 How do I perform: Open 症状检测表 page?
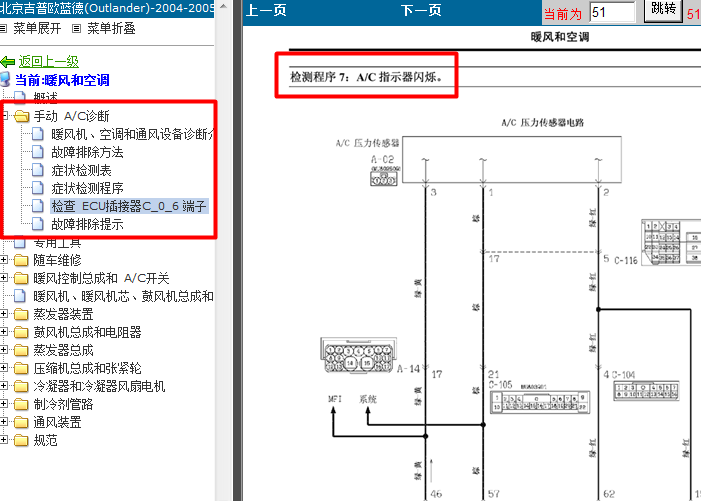[x=81, y=170]
